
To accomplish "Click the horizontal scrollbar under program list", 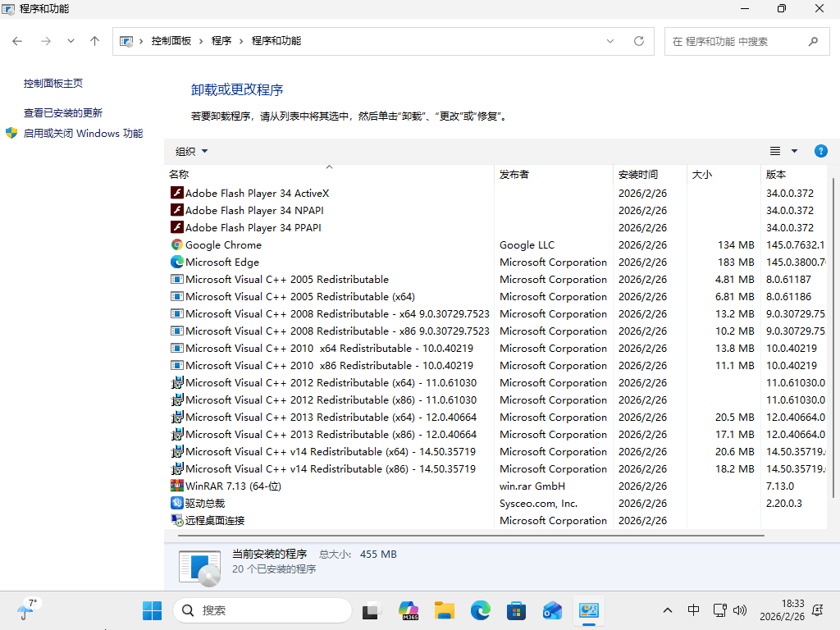I will tap(465, 536).
